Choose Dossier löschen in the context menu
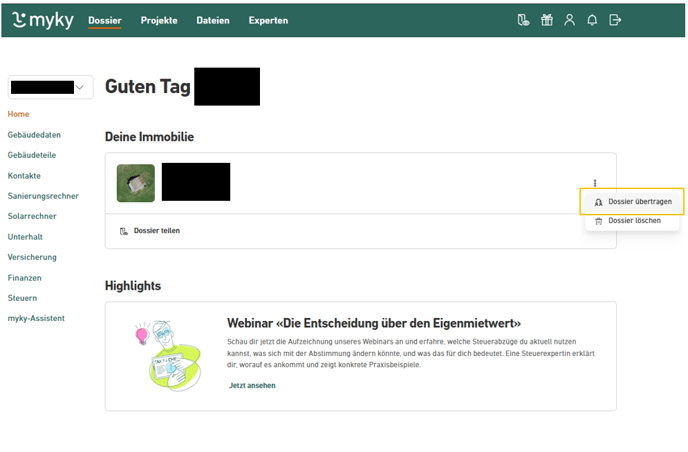Viewport: 688px width, 452px height. click(634, 220)
